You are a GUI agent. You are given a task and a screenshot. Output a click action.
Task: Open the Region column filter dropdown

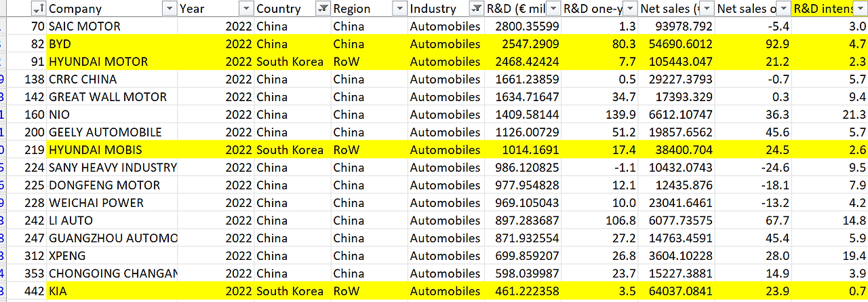point(399,9)
